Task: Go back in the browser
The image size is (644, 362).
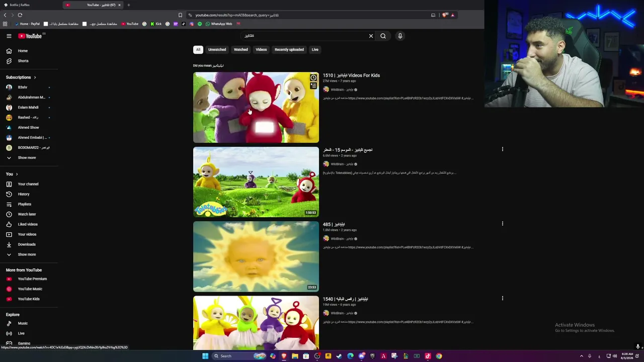Action: click(5, 15)
